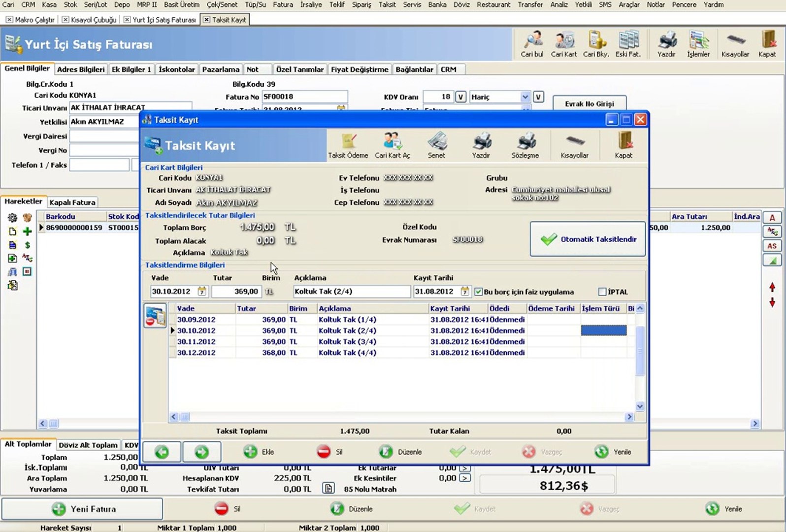Click the arrow button beside Ek Kesintiler value
Screen dimensions: 786x532
coord(465,478)
